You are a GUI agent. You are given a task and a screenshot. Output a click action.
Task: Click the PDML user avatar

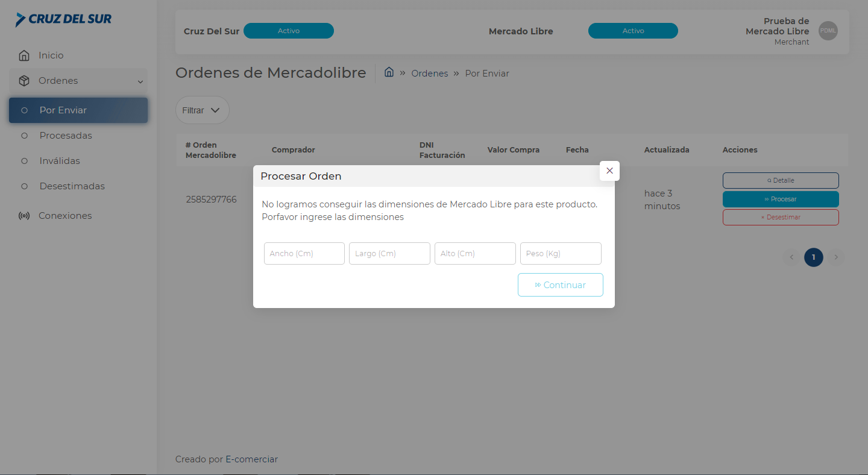click(x=828, y=31)
